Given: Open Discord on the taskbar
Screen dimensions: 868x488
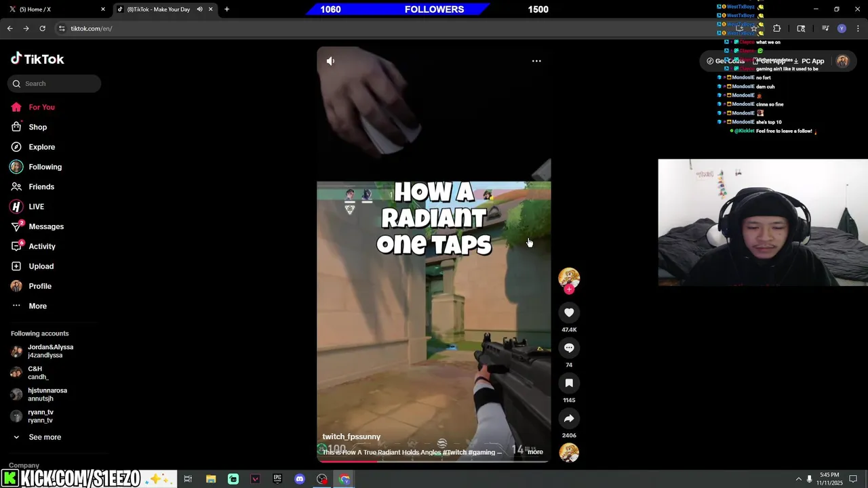Looking at the screenshot, I should pos(300,479).
